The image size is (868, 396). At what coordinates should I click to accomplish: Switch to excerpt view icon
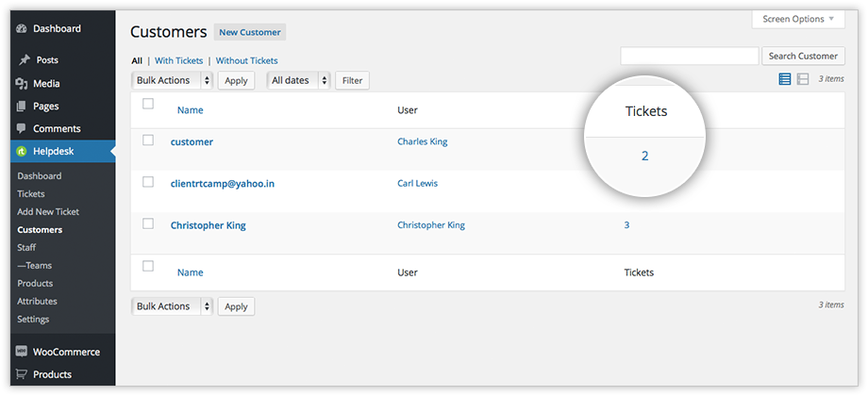[803, 79]
